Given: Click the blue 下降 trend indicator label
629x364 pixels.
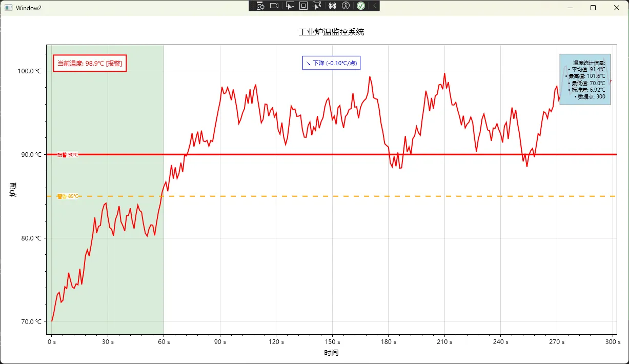Looking at the screenshot, I should pos(331,63).
